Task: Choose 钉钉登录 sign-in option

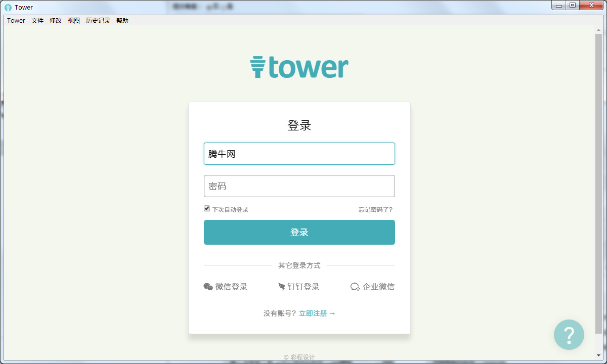Action: (299, 287)
